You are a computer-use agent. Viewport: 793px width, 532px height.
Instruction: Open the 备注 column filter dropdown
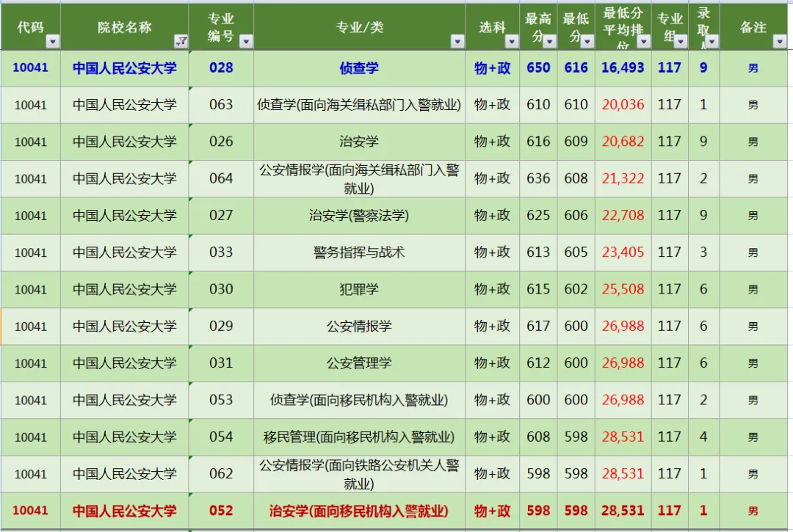[779, 41]
